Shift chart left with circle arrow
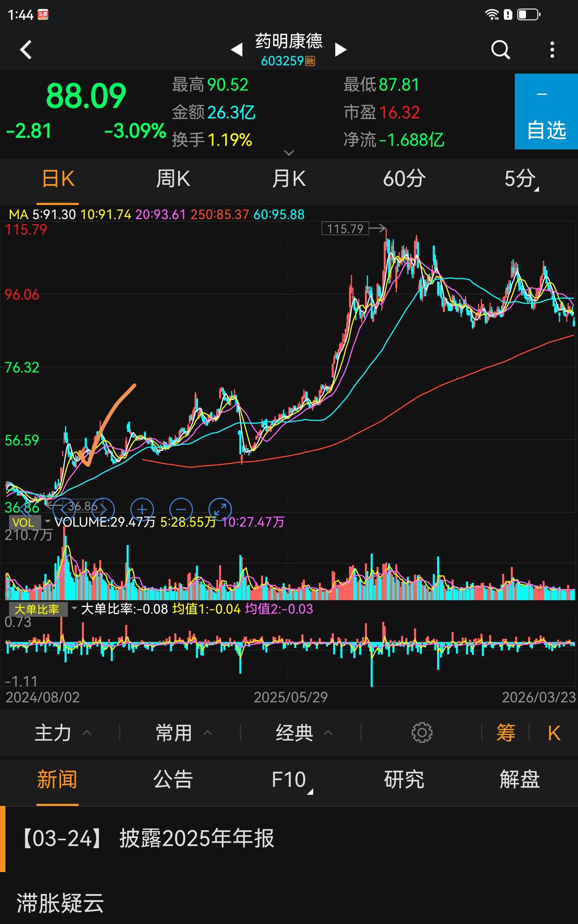This screenshot has width=578, height=924. pyautogui.click(x=64, y=509)
